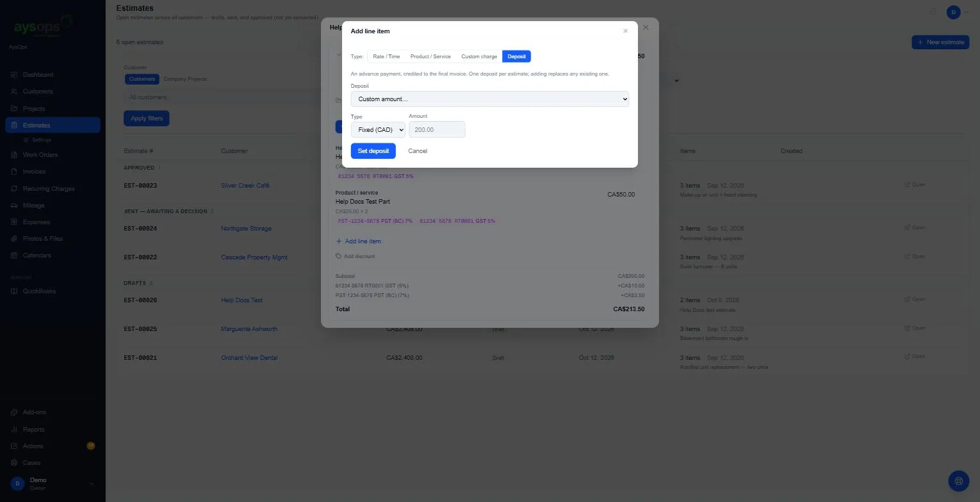Open Cases sidebar icon

[14, 463]
